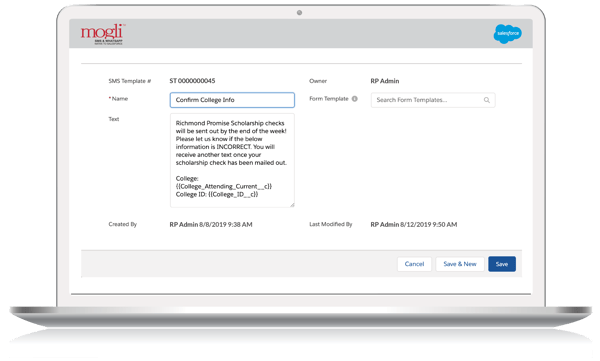600x361 pixels.
Task: Focus the Name field 'Confirm College Info'
Action: tap(232, 100)
